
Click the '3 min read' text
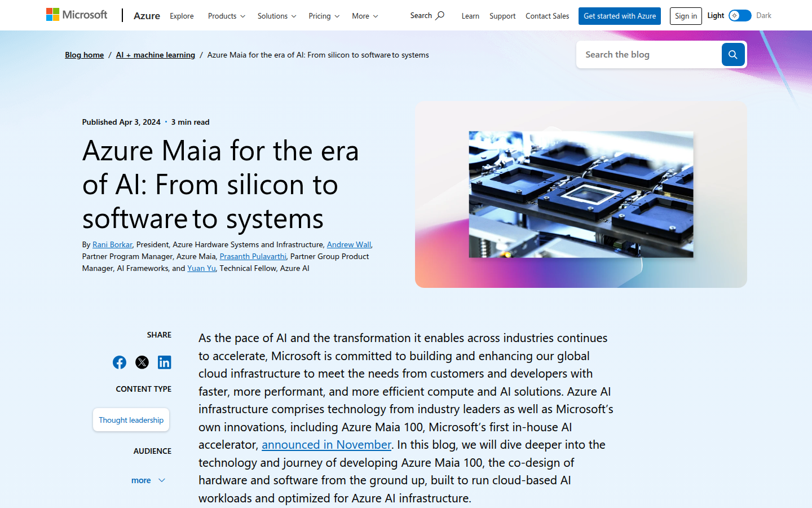[190, 122]
